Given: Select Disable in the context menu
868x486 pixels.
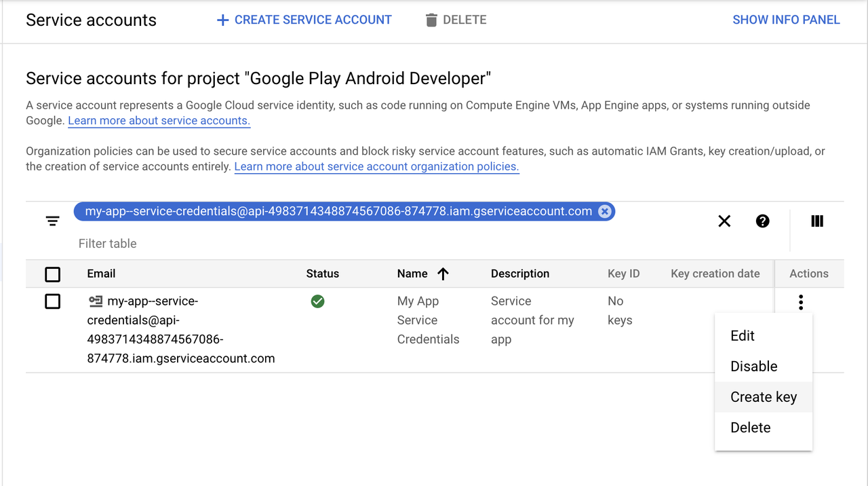Looking at the screenshot, I should pos(753,367).
